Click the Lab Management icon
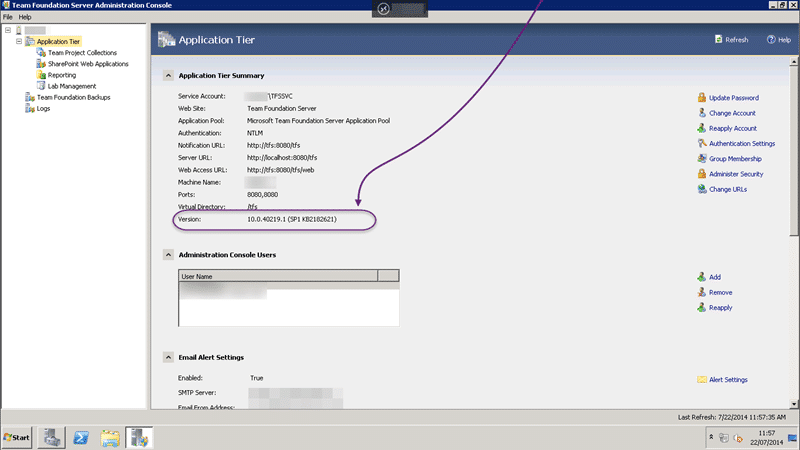Viewport: 800px width, 450px height. [41, 86]
